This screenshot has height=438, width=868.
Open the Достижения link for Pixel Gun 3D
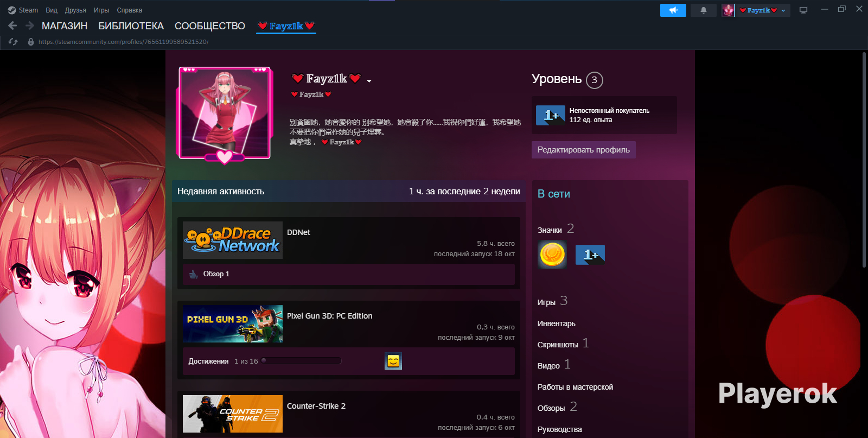[208, 361]
